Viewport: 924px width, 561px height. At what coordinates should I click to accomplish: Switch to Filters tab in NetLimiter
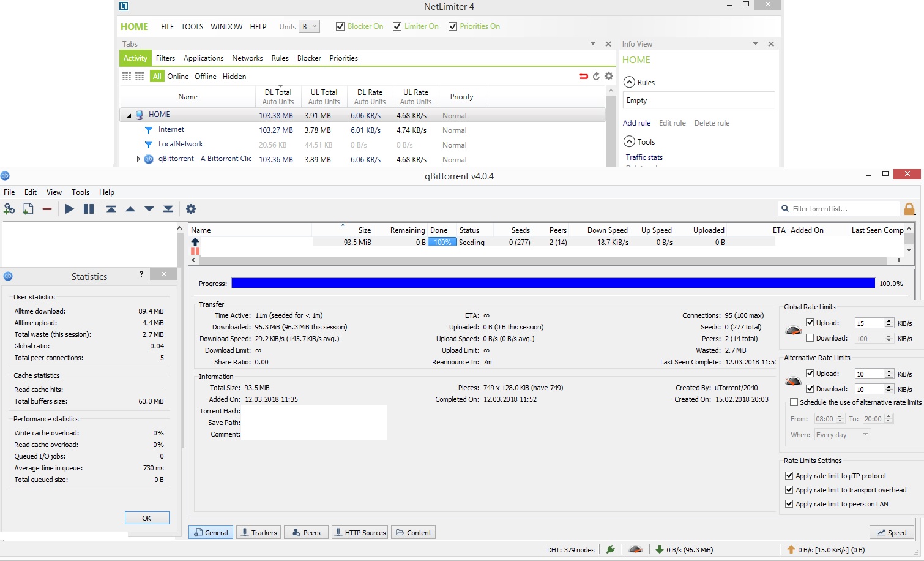pyautogui.click(x=165, y=58)
